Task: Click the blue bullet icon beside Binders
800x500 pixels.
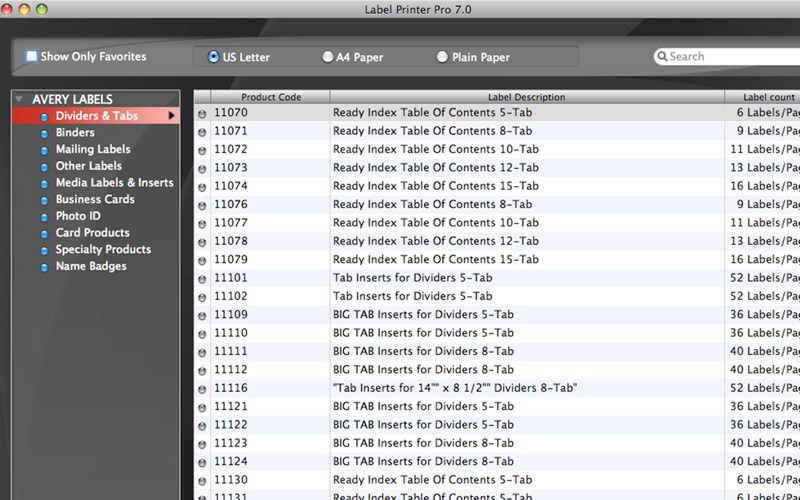Action: pyautogui.click(x=44, y=133)
